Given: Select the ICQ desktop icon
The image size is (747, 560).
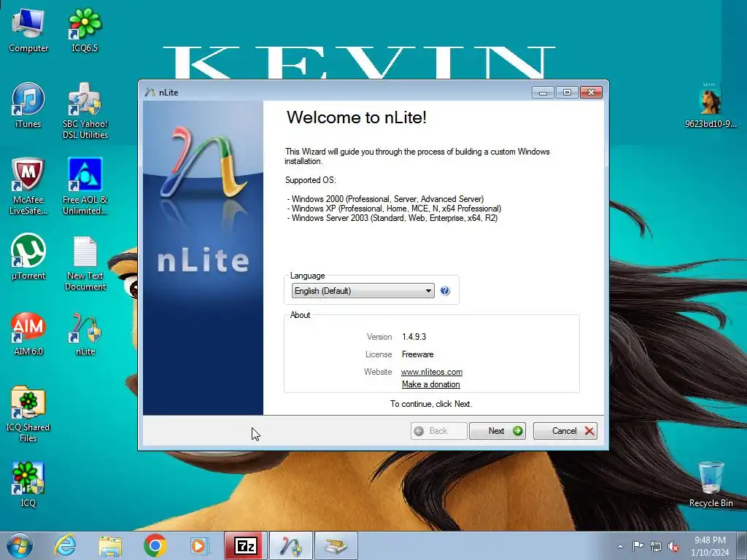Looking at the screenshot, I should tap(28, 484).
